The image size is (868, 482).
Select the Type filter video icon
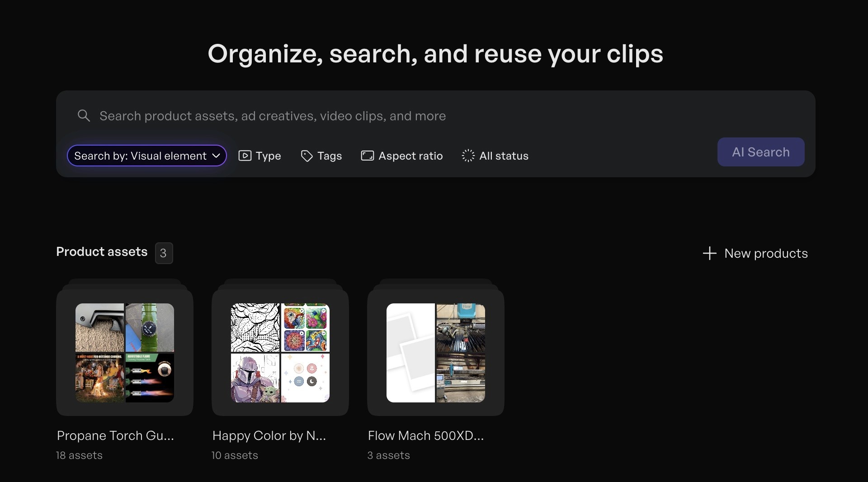pyautogui.click(x=245, y=156)
